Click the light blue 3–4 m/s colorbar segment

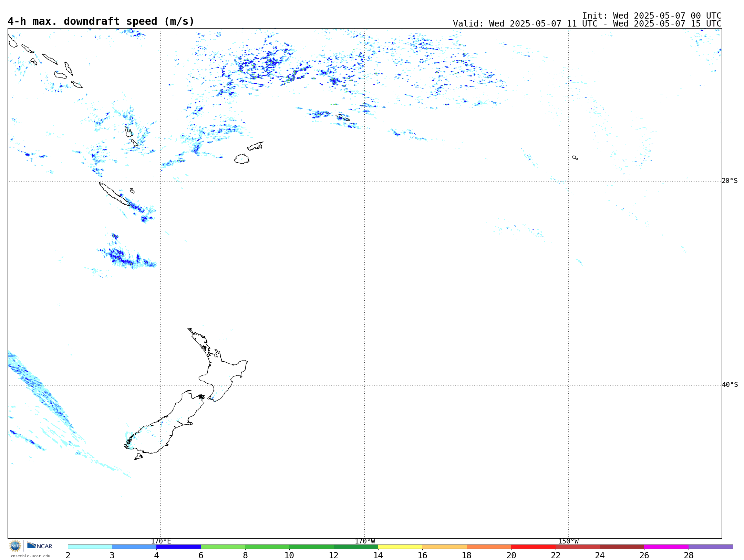click(134, 547)
